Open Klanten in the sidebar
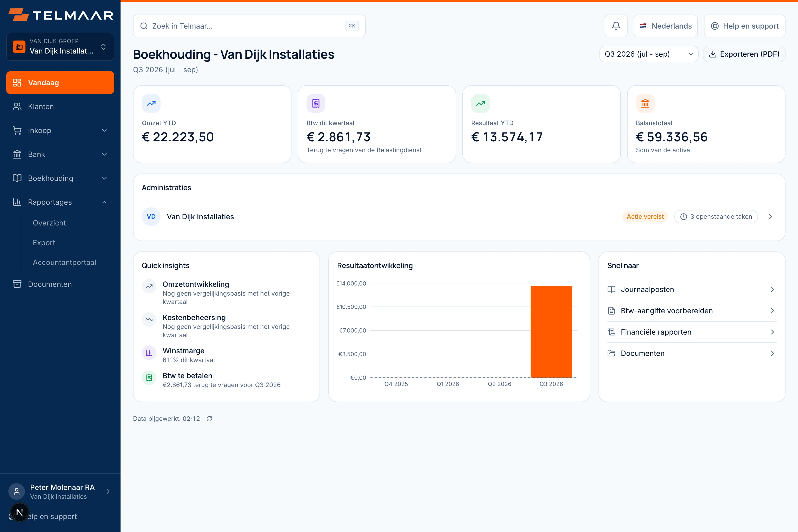Viewport: 798px width, 532px height. (x=60, y=107)
